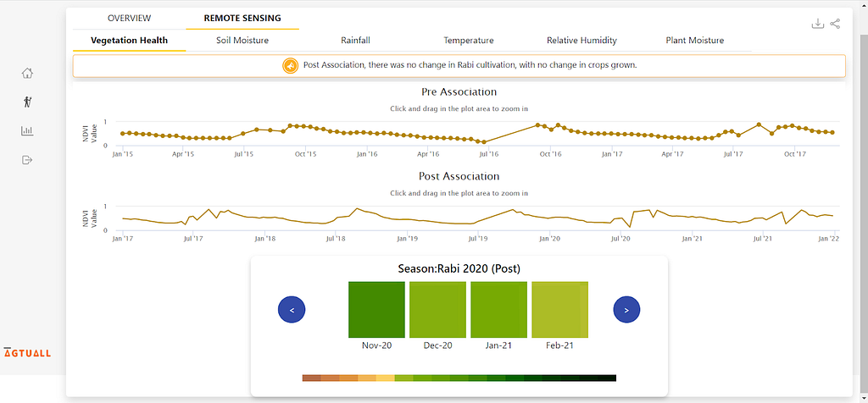The height and width of the screenshot is (403, 868).
Task: Open the Rainfall tab
Action: [355, 41]
